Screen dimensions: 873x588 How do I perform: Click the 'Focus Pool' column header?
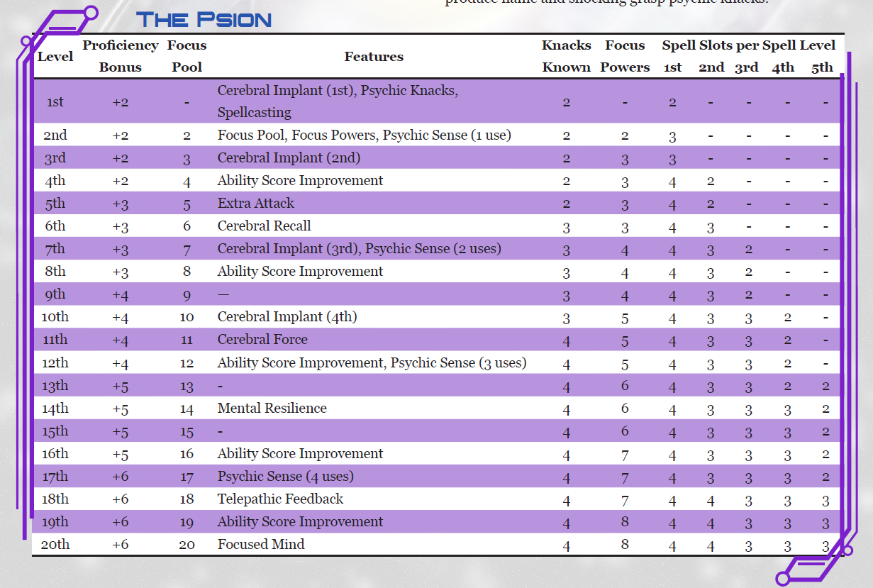pyautogui.click(x=187, y=56)
